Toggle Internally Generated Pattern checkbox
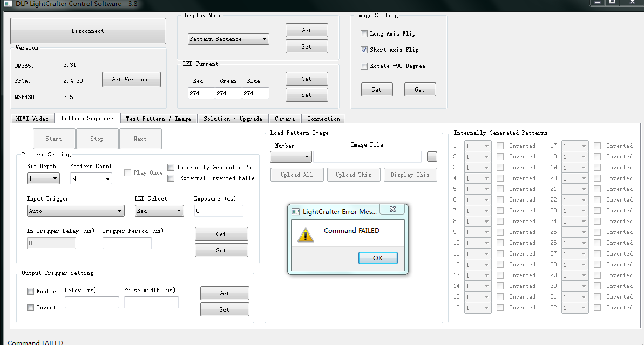This screenshot has height=345, width=644. pos(171,167)
